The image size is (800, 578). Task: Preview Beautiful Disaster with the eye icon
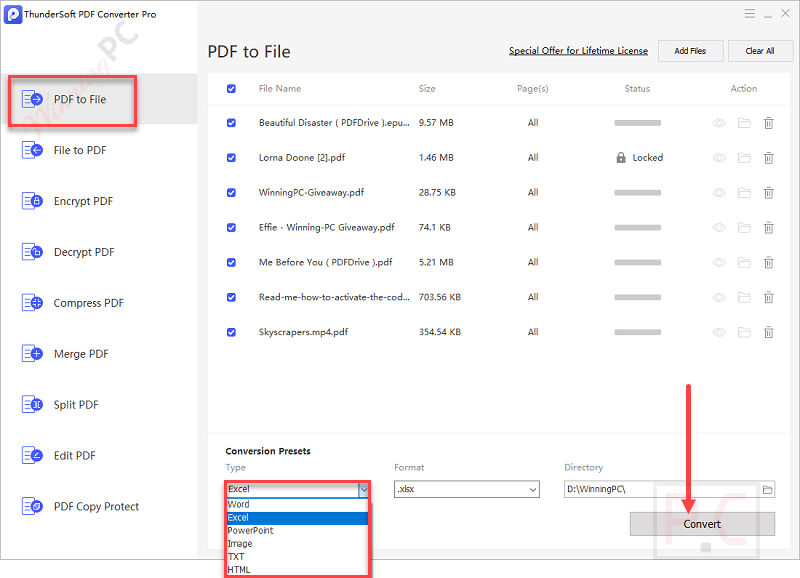point(716,123)
